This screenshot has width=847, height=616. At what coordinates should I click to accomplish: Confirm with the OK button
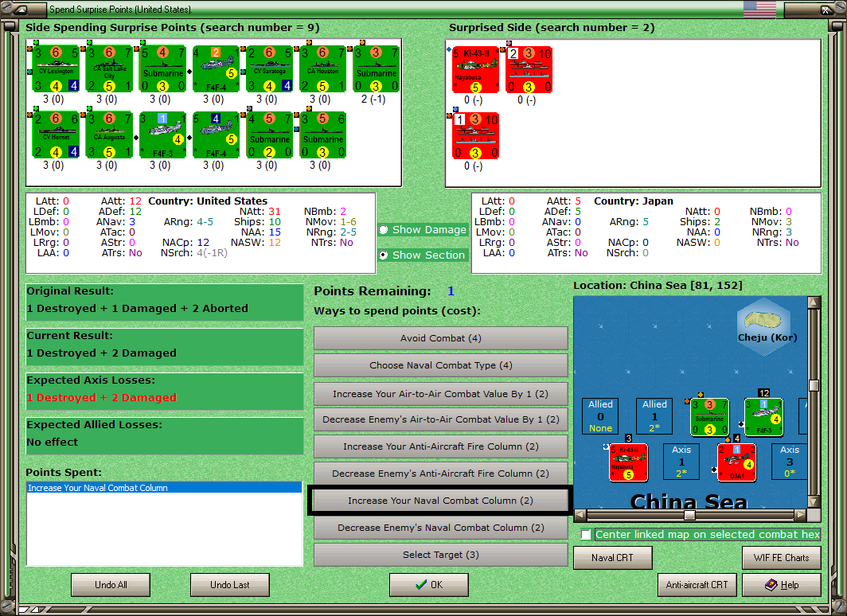(x=429, y=585)
